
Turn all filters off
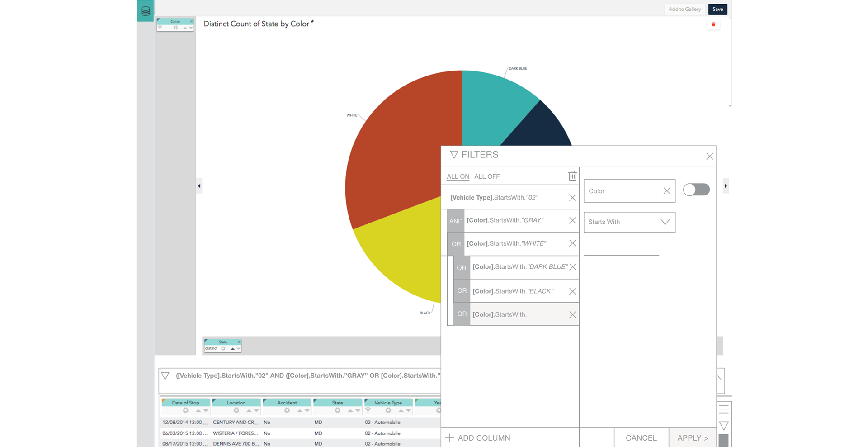click(487, 176)
